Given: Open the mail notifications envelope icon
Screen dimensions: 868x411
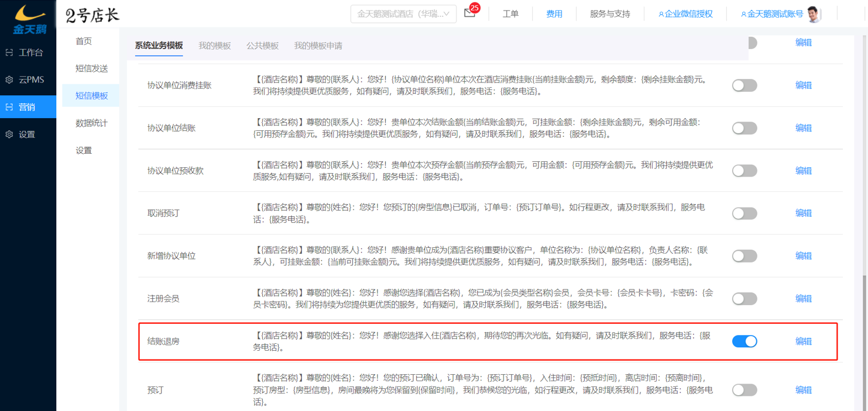Looking at the screenshot, I should coord(469,13).
